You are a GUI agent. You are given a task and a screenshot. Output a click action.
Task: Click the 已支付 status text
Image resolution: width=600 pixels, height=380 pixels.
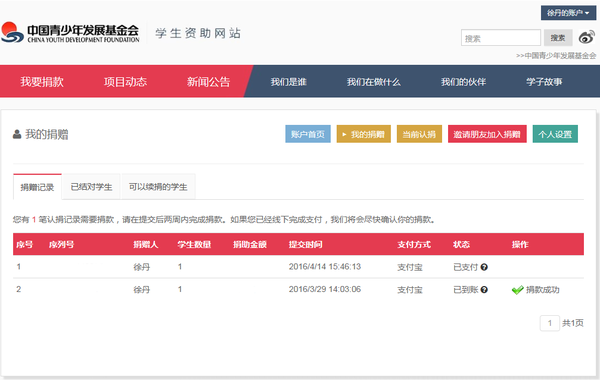click(466, 267)
